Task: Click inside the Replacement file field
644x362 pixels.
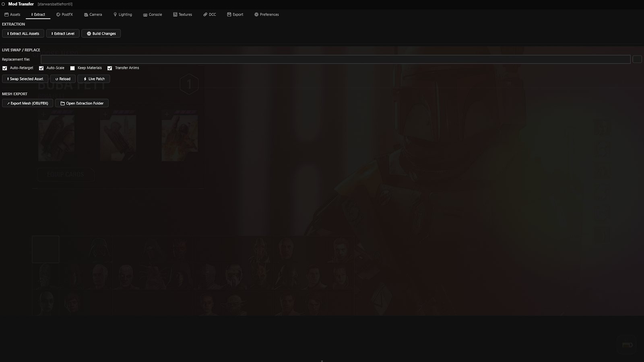Action: (x=336, y=59)
